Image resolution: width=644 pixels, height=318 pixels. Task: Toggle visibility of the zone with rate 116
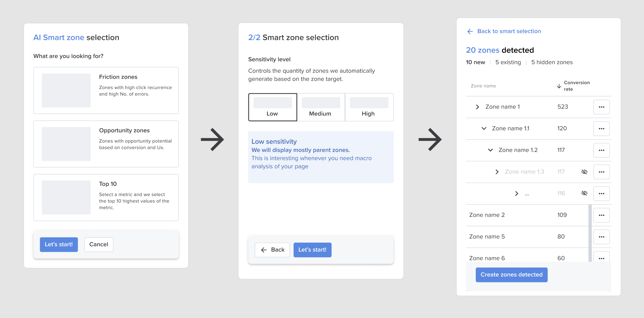pyautogui.click(x=584, y=193)
